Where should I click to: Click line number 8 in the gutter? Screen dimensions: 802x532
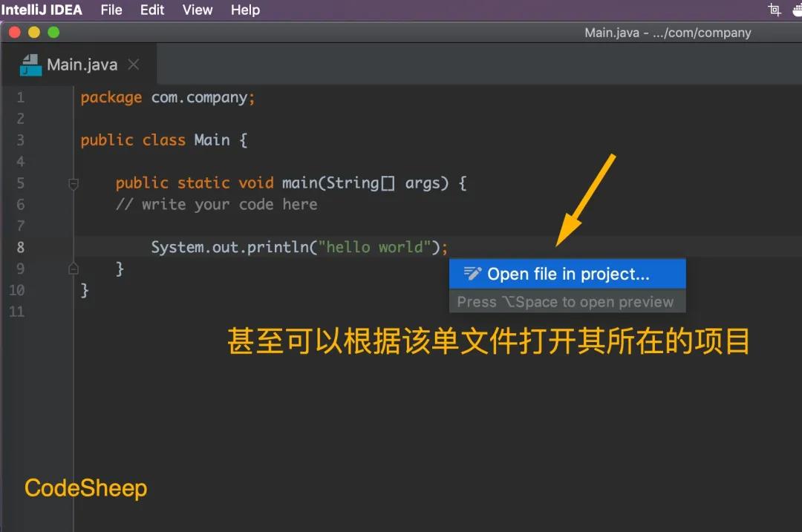click(x=21, y=247)
